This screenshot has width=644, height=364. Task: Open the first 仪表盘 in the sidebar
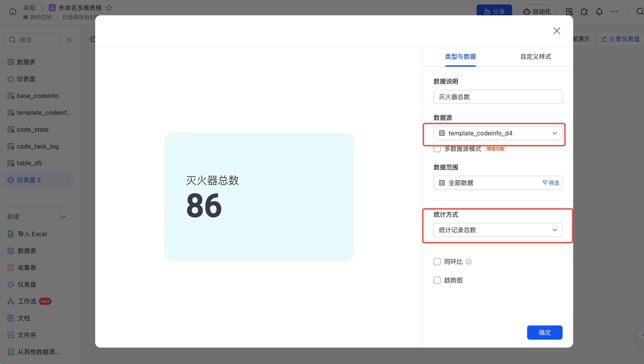point(39,79)
